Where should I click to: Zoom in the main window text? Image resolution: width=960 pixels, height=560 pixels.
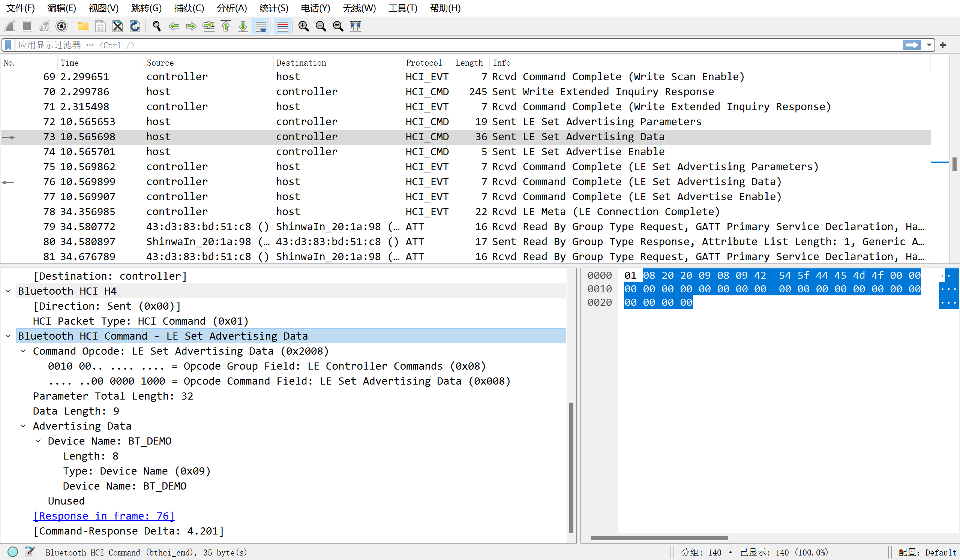pos(304,26)
